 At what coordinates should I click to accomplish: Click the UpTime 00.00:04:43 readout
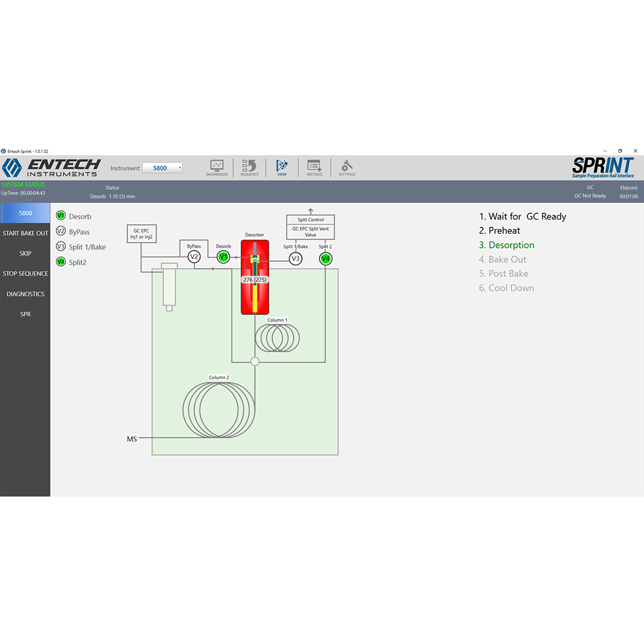point(23,193)
